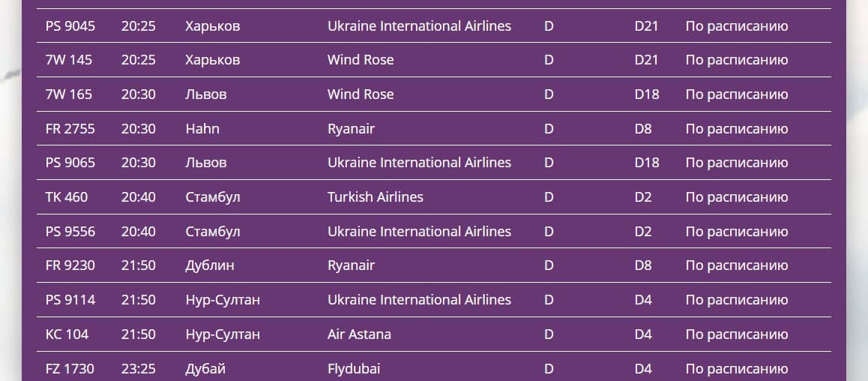Select the Air Astana airline name

[359, 334]
